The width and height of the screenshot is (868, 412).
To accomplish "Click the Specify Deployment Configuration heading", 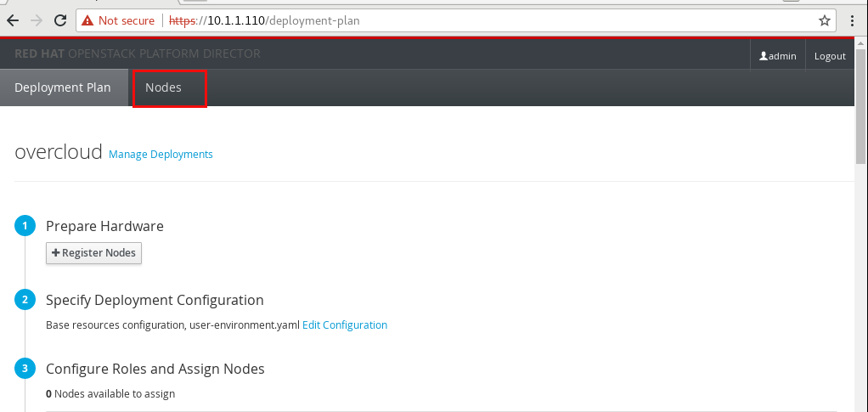I will [155, 300].
